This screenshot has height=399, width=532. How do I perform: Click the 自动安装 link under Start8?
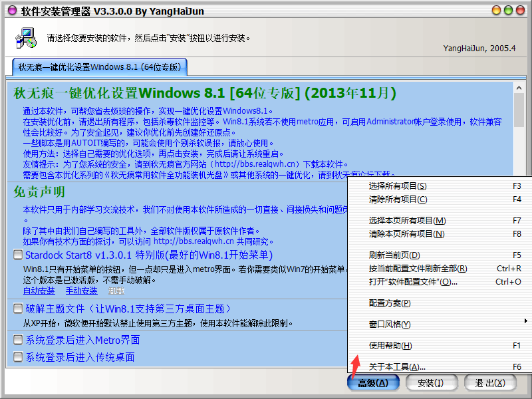[x=39, y=291]
